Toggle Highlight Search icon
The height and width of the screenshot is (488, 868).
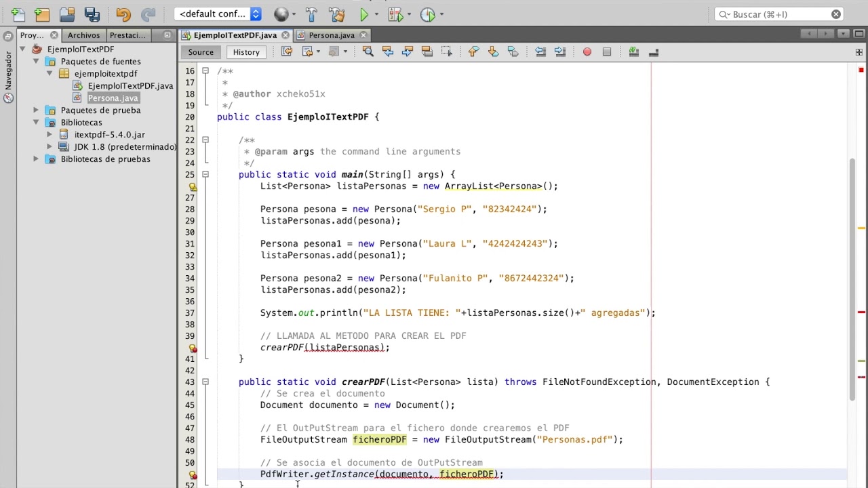click(x=427, y=52)
